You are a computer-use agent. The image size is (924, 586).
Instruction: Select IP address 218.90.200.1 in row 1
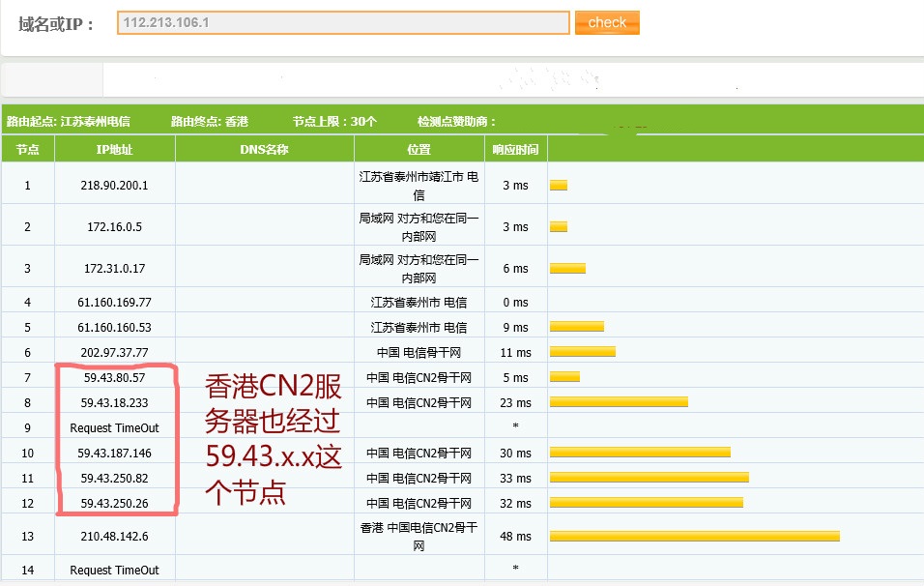coord(114,185)
